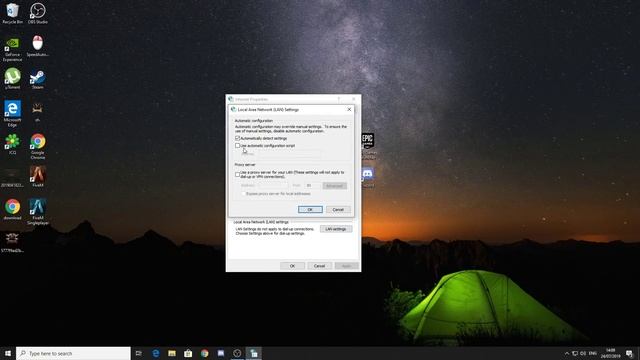
Task: Show hidden system tray icons
Action: click(x=567, y=353)
